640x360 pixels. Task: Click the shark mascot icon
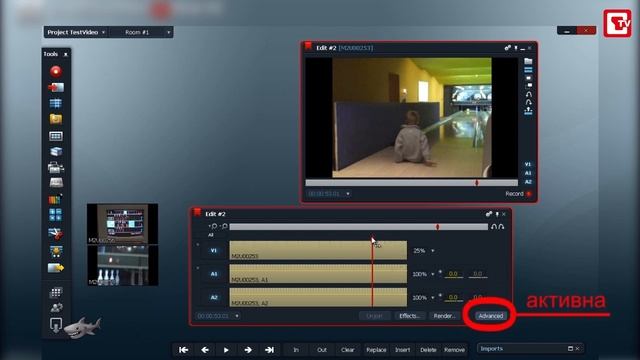(x=83, y=327)
